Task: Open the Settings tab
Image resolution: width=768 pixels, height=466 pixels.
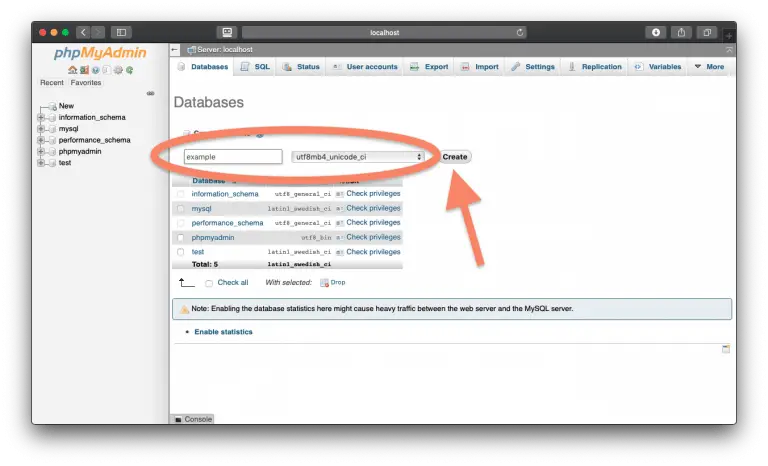Action: click(x=533, y=67)
